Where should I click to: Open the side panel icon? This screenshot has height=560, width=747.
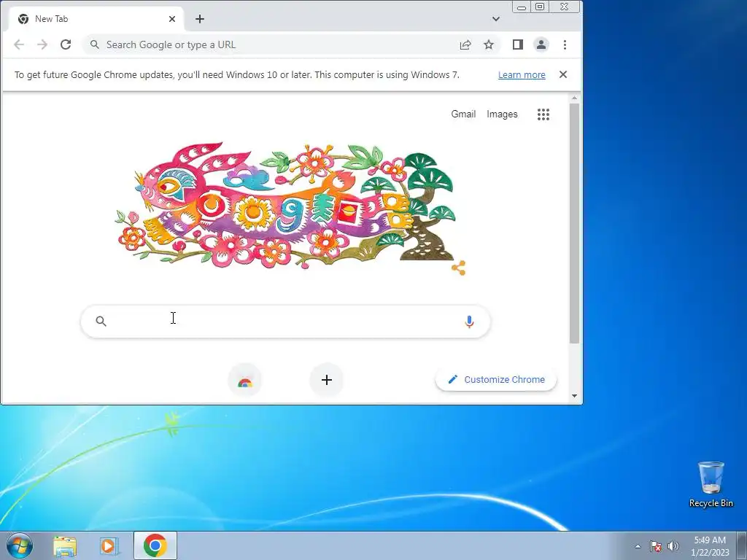518,44
